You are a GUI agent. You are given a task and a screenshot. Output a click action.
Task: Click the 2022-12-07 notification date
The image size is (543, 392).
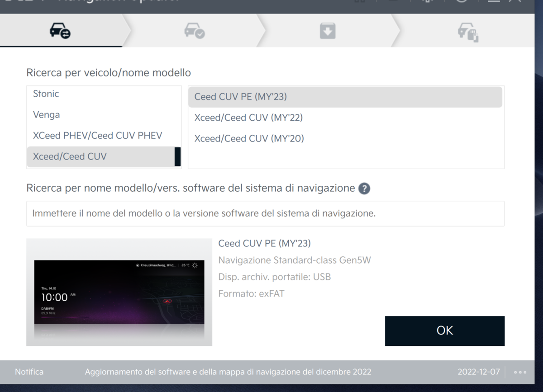point(479,372)
